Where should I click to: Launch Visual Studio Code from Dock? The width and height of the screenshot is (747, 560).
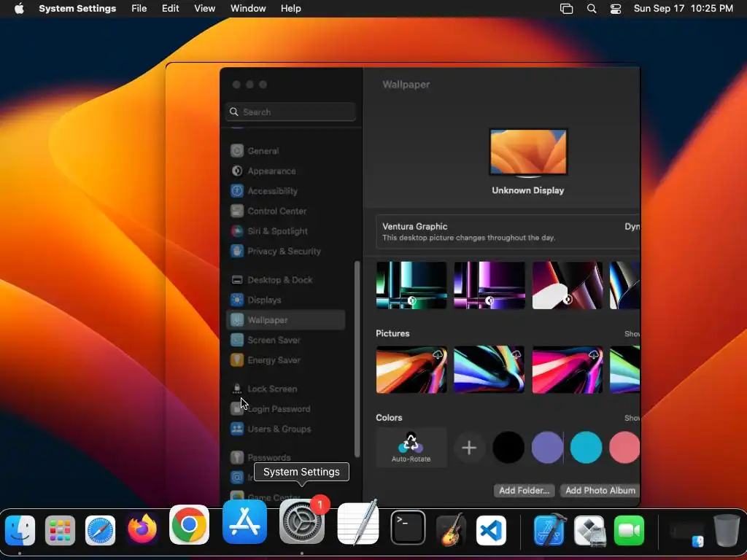(x=491, y=531)
